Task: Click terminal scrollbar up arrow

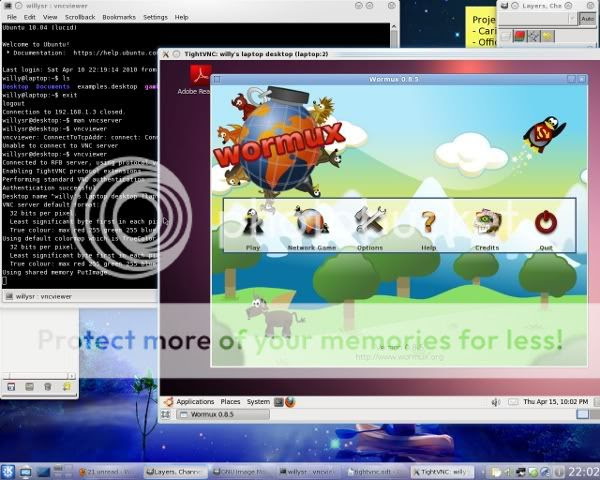Action: [x=394, y=27]
